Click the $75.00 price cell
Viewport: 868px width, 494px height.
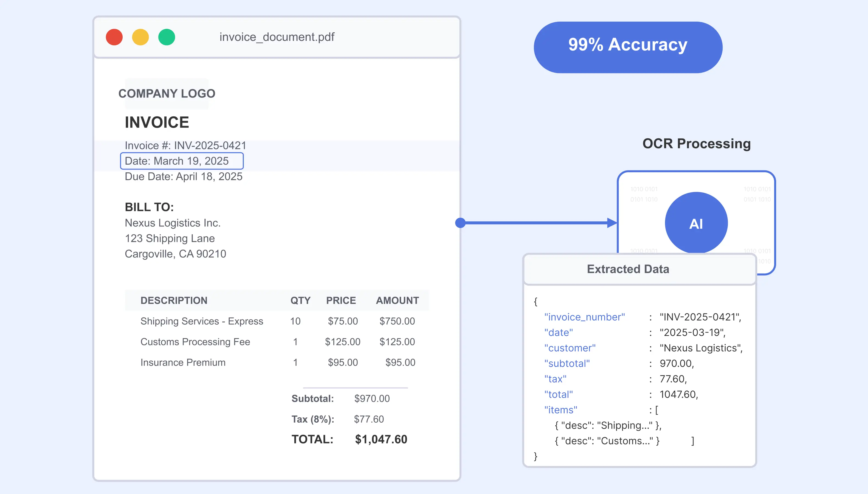tap(343, 321)
